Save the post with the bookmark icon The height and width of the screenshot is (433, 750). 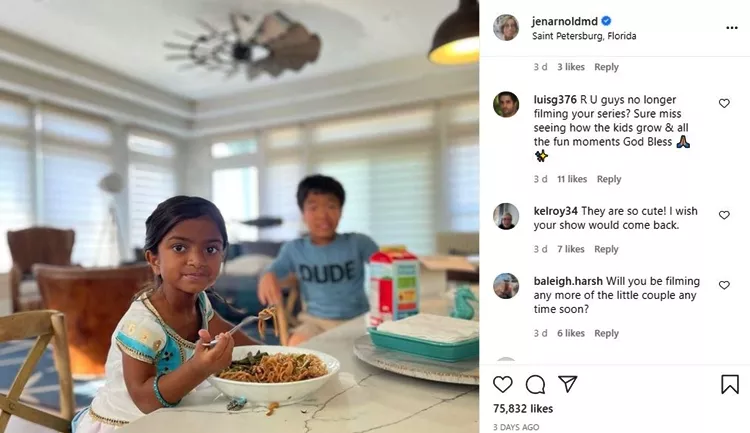730,384
